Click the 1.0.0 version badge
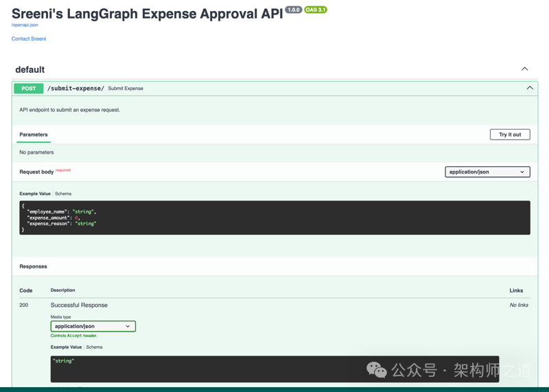Image resolution: width=549 pixels, height=392 pixels. click(x=294, y=10)
